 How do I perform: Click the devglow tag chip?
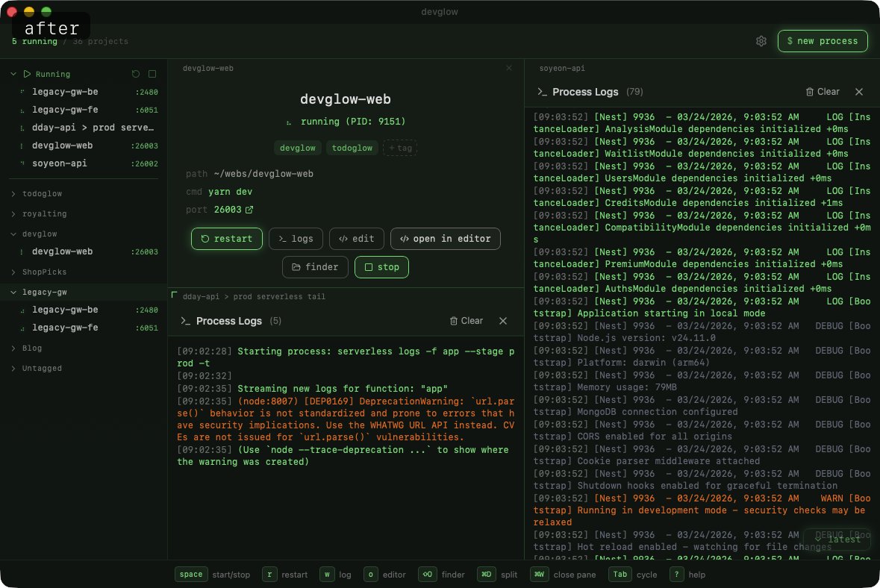pyautogui.click(x=298, y=148)
